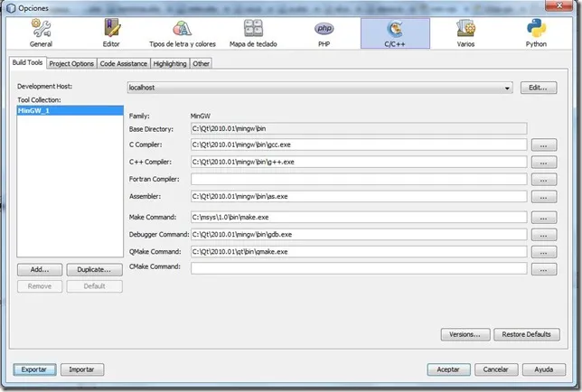Click inside the Debugger Command field
This screenshot has width=582, height=392.
(x=359, y=234)
